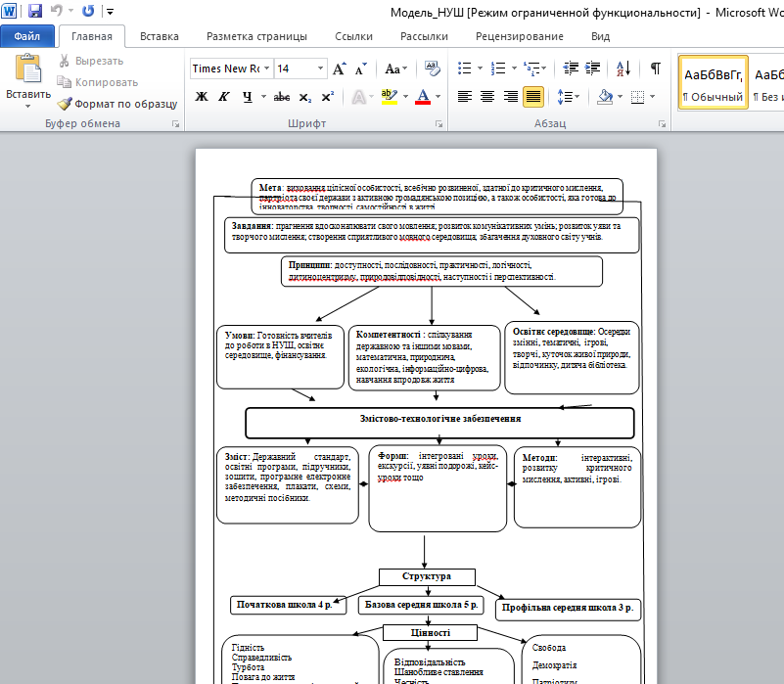Screen dimensions: 784x684
Task: Click the Цінності box in the diagram
Action: tap(430, 632)
